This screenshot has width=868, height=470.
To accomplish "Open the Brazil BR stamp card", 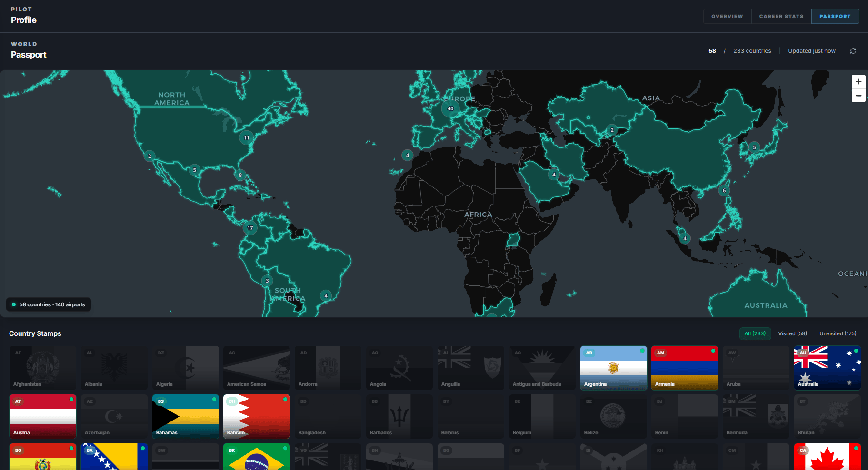I will tap(257, 457).
